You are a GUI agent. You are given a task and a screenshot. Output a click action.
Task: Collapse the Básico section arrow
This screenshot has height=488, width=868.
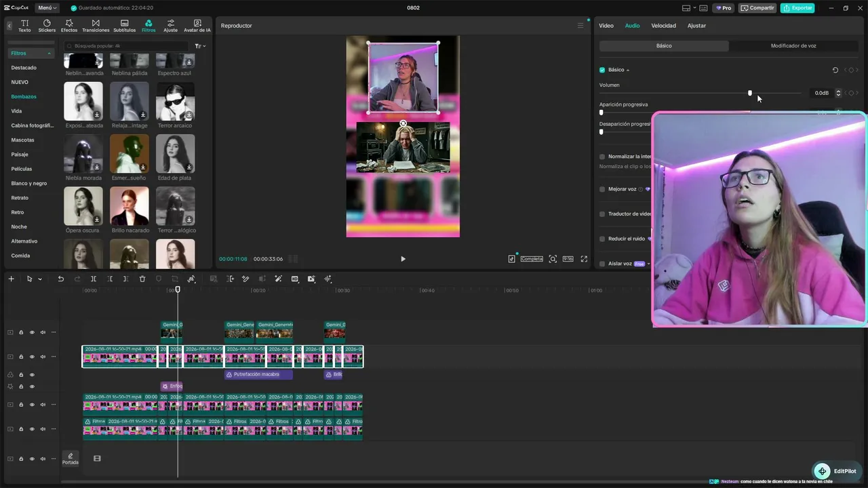[628, 70]
